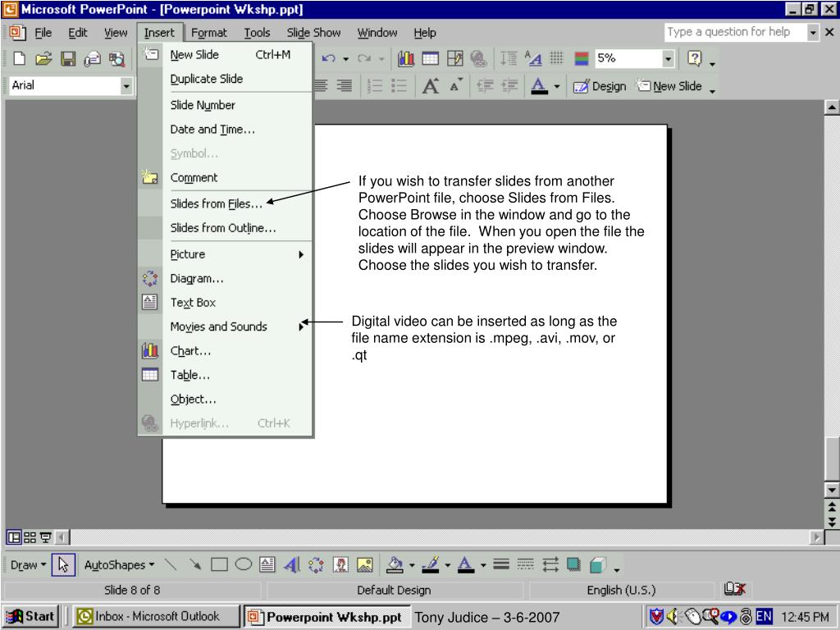Toggle numbered list formatting
The image size is (840, 630).
point(375,85)
